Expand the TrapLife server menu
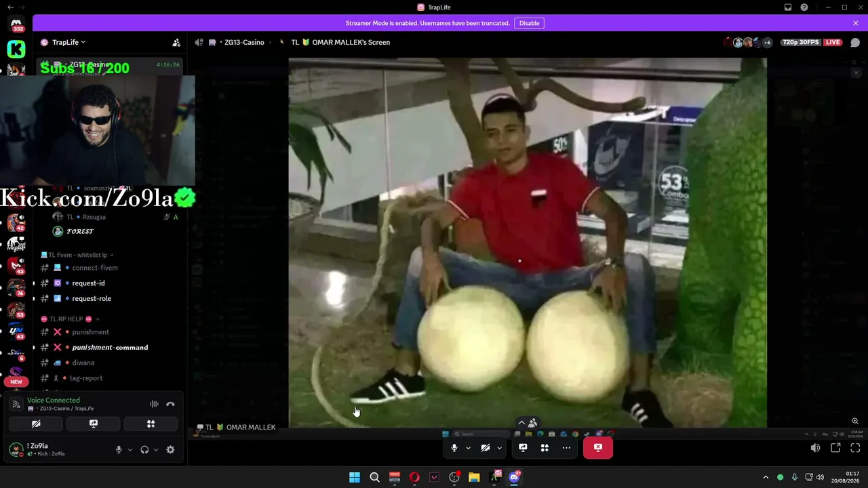Screen dimensions: 868x488 click(x=63, y=42)
